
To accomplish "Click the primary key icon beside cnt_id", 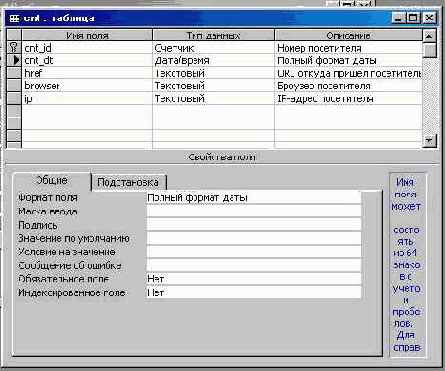I will click(x=14, y=48).
